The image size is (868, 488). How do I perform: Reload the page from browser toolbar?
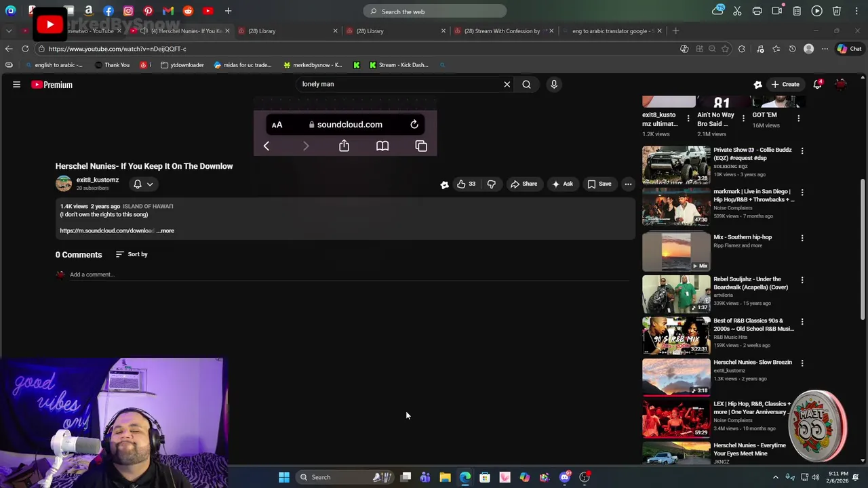(x=25, y=49)
